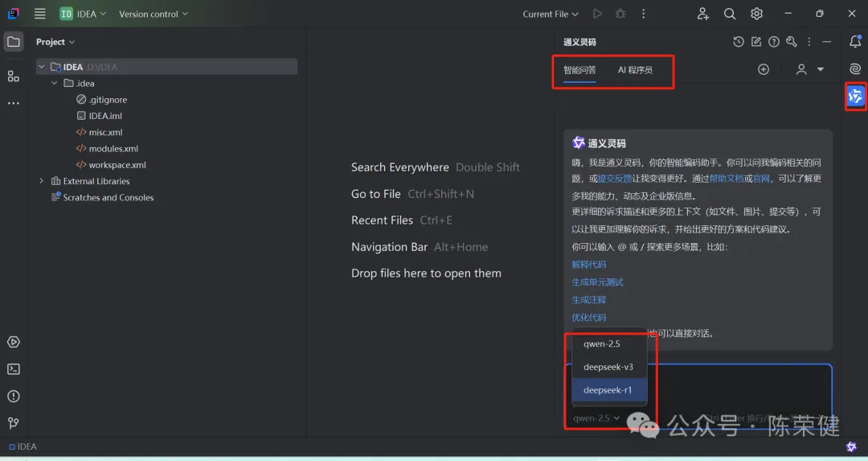Viewport: 868px width, 461px height.
Task: Click the 生成注释 suggestion
Action: [589, 300]
